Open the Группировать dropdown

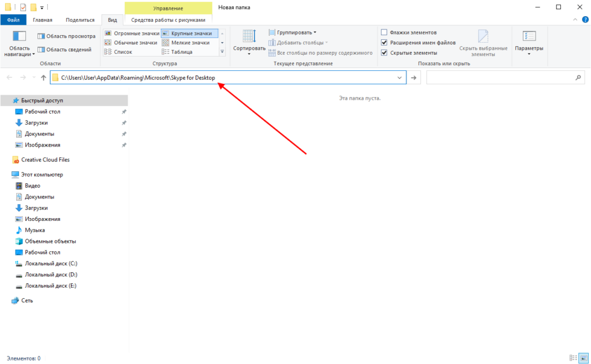pos(293,32)
